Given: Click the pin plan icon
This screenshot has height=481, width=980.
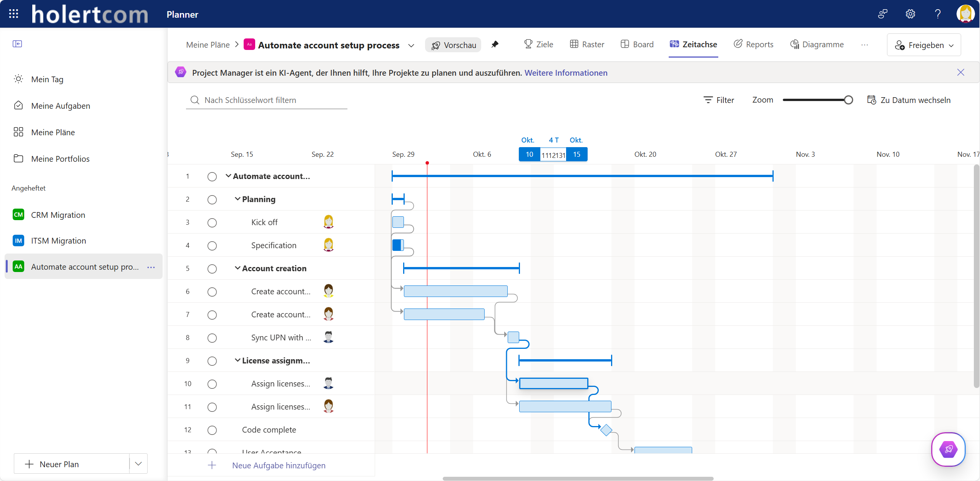Looking at the screenshot, I should (495, 45).
